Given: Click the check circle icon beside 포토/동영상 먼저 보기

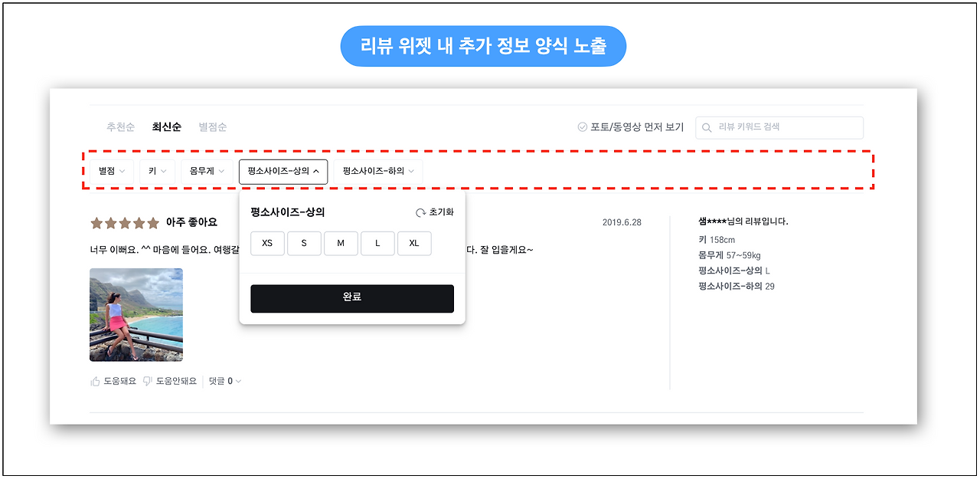Looking at the screenshot, I should (x=582, y=127).
